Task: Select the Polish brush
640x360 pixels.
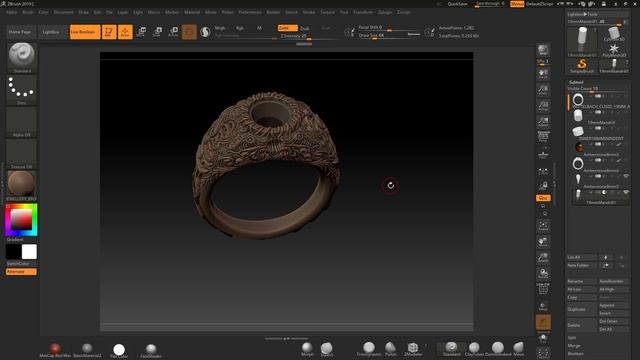Action: coord(391,349)
